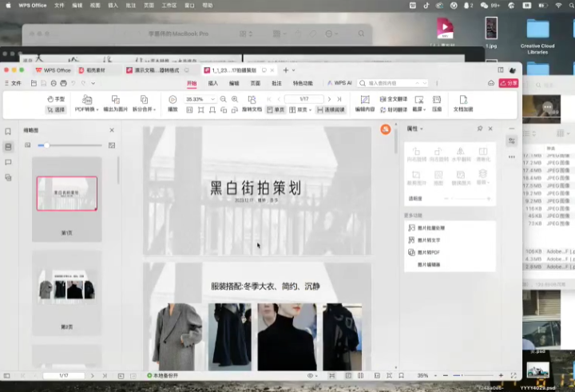Enable the Select (选择) tool
Image resolution: width=575 pixels, height=392 pixels.
pyautogui.click(x=55, y=109)
